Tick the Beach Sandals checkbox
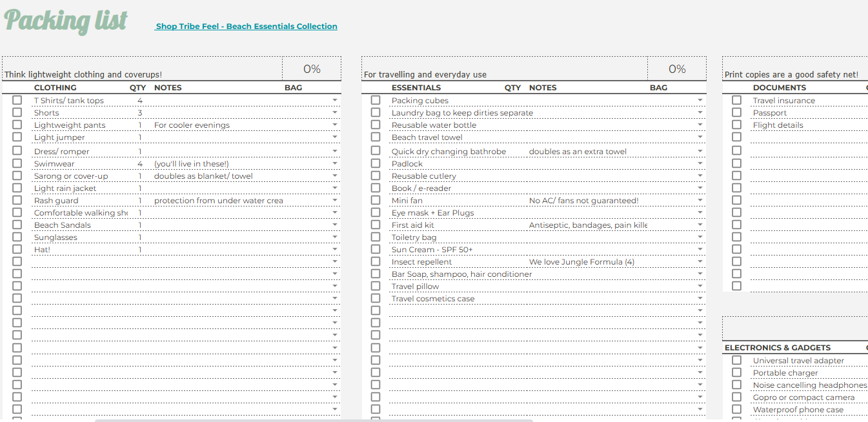 pos(17,225)
